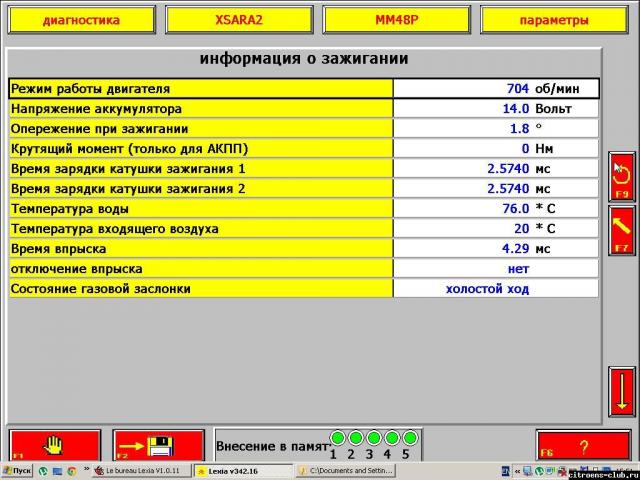
Task: Select the отключение впрыска row label
Action: pyautogui.click(x=200, y=269)
